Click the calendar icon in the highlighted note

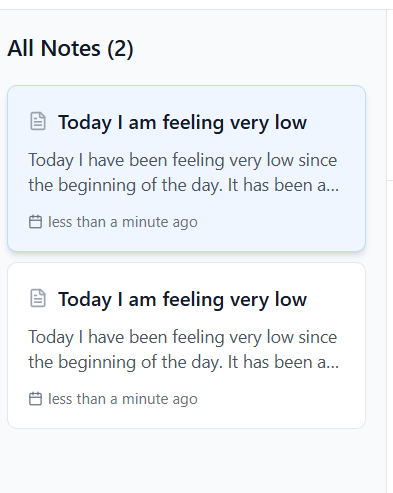point(35,222)
